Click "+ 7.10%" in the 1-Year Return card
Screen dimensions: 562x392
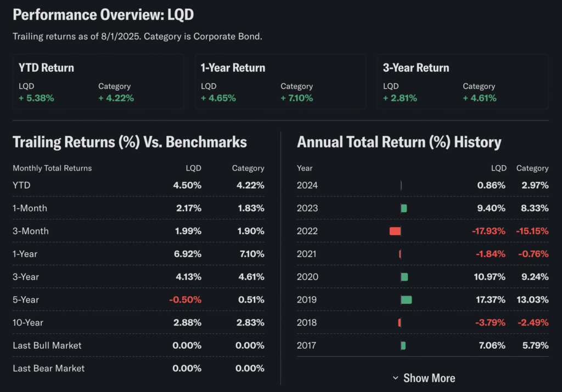297,98
